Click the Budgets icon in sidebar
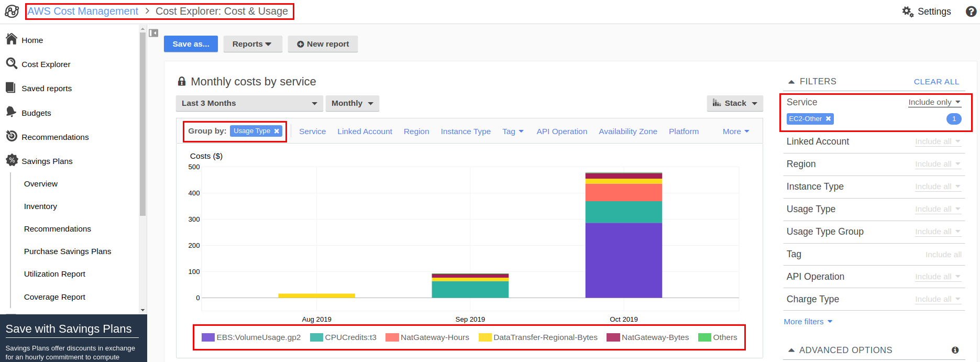This screenshot has height=362, width=980. pos(12,112)
